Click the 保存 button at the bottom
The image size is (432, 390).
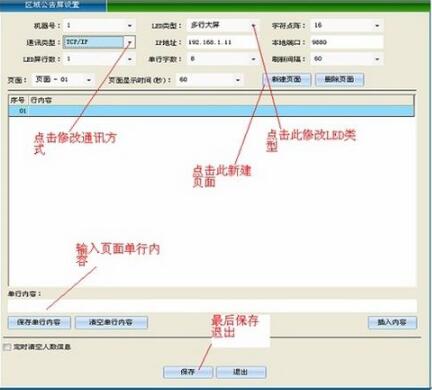188,372
